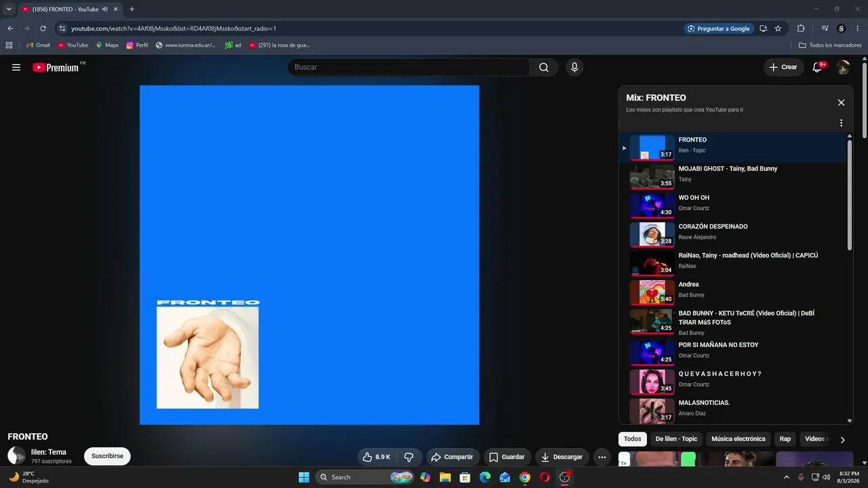
Task: Open the Perfil Instagram bookmark
Action: (x=137, y=45)
